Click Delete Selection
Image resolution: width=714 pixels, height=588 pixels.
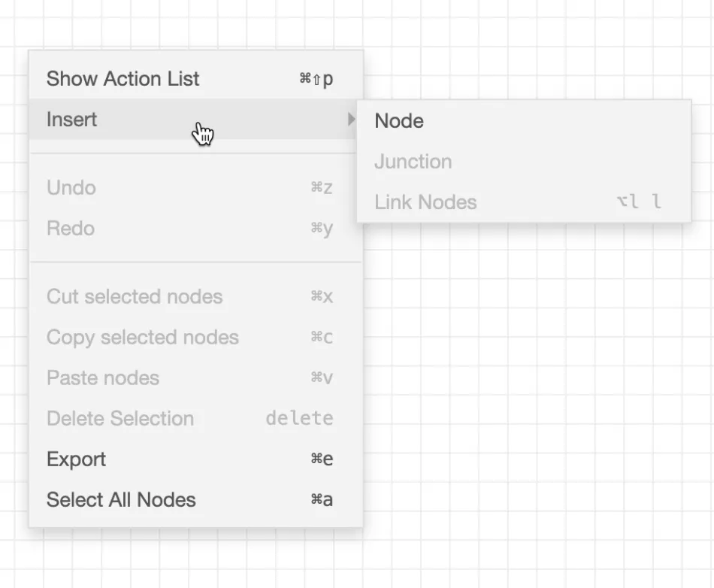120,418
